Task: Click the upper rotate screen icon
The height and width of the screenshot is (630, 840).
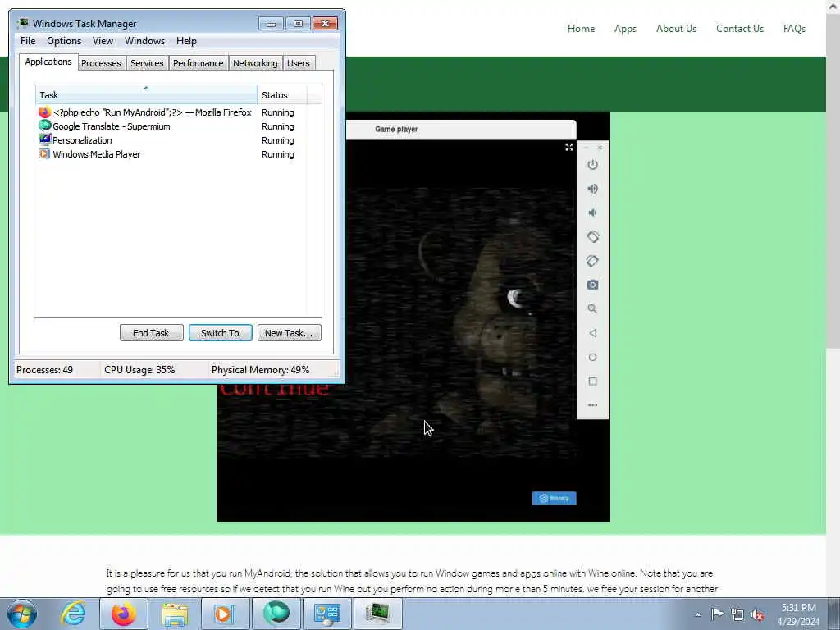Action: 592,237
